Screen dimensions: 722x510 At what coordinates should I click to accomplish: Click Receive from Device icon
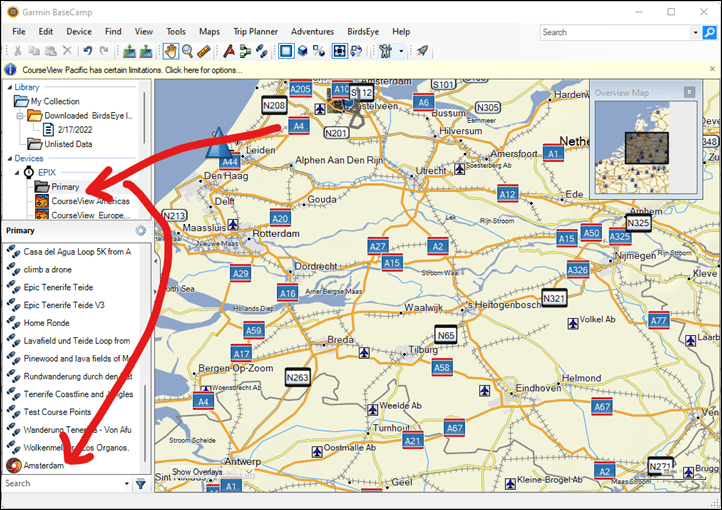coord(146,51)
